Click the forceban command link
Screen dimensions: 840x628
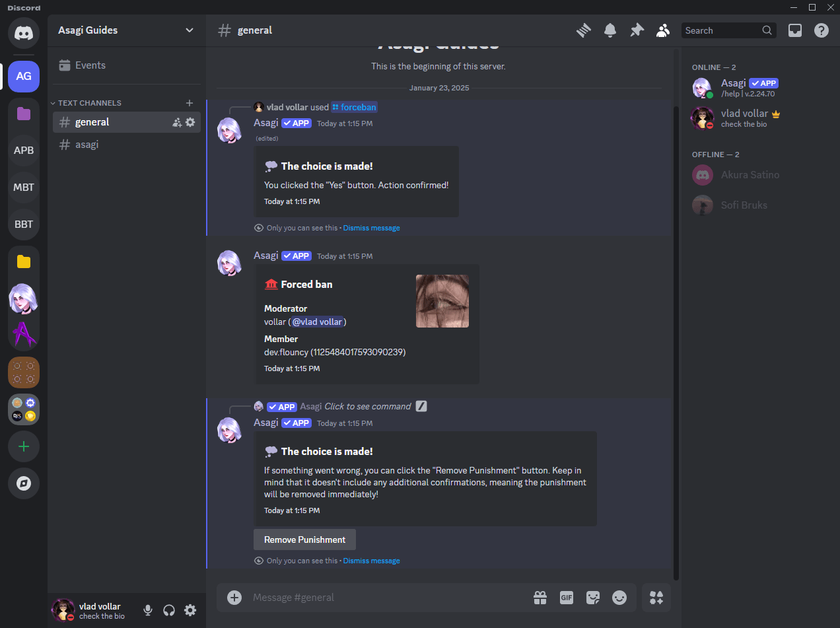(354, 107)
